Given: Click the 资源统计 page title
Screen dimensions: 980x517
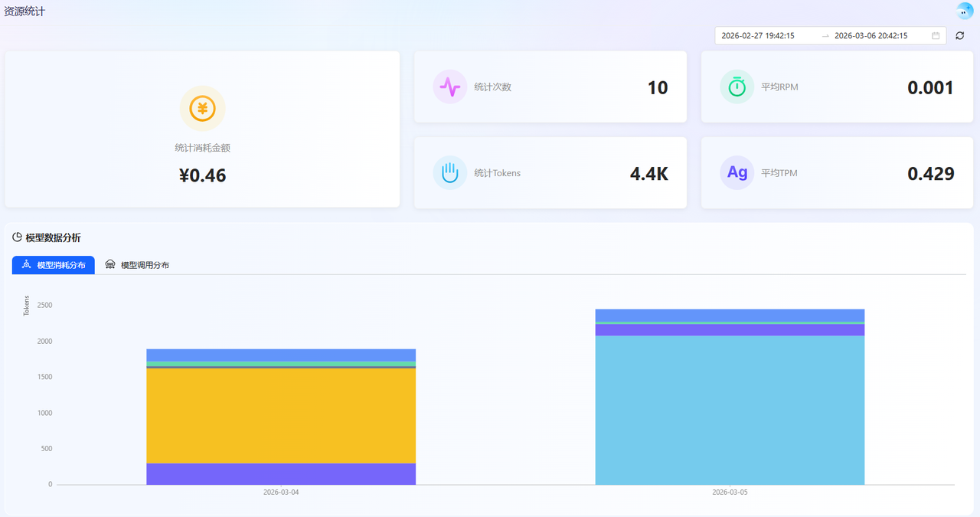Looking at the screenshot, I should 24,11.
